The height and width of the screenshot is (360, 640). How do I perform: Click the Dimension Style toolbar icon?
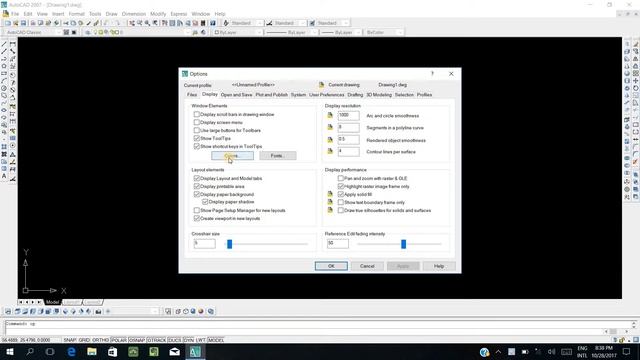tap(269, 23)
